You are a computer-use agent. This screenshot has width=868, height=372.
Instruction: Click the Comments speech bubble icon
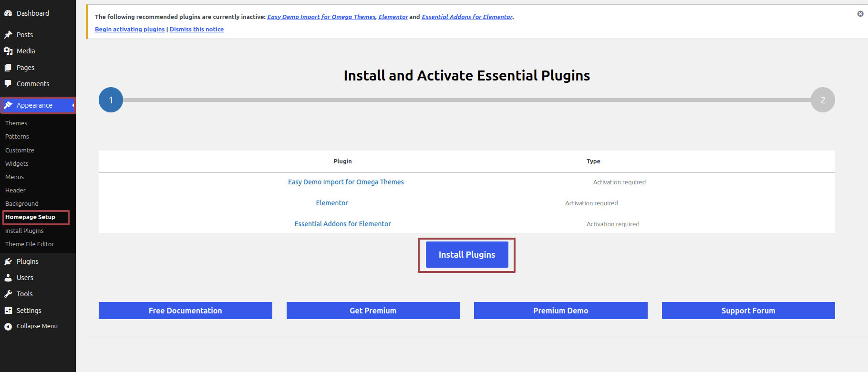point(8,84)
